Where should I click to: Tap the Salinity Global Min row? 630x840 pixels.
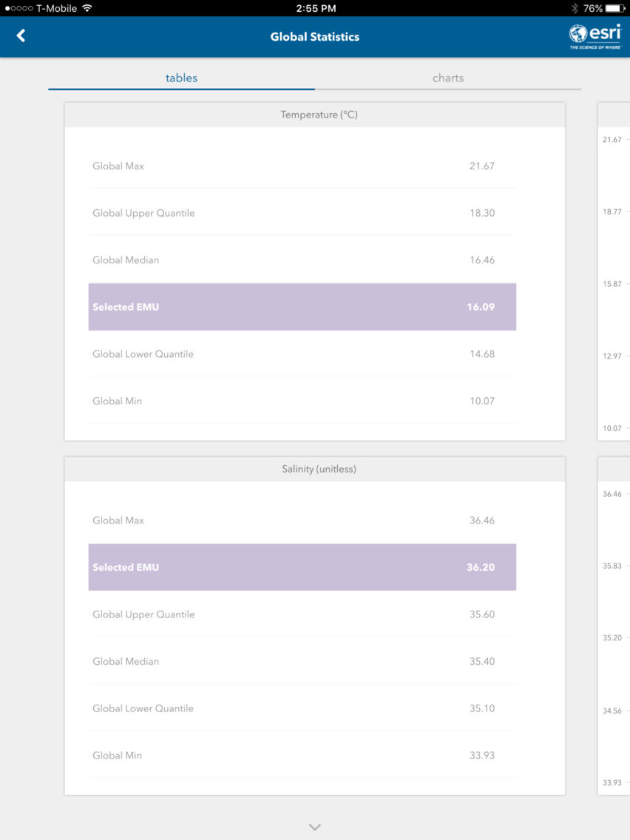(302, 756)
